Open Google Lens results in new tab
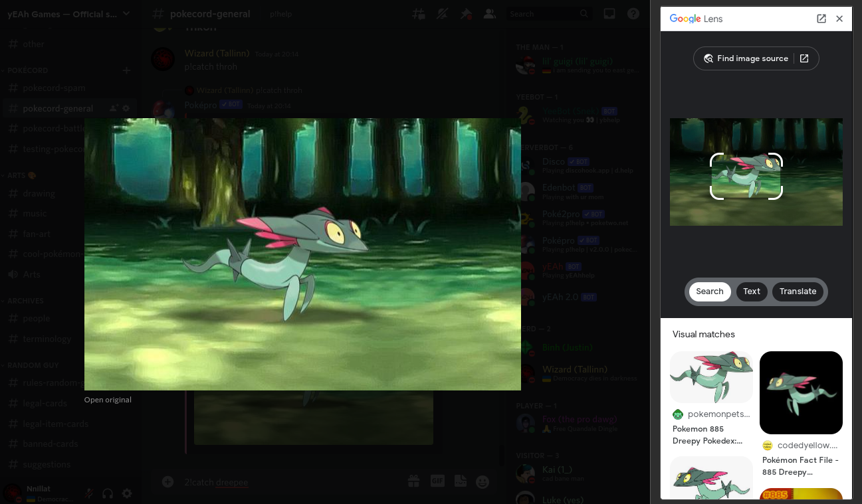Screen dimensions: 862x504 (821, 19)
